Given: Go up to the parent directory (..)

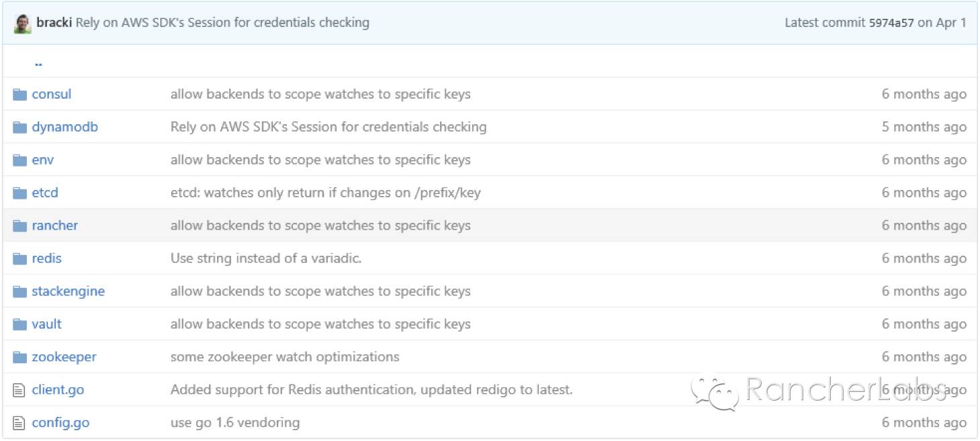Looking at the screenshot, I should click(38, 64).
